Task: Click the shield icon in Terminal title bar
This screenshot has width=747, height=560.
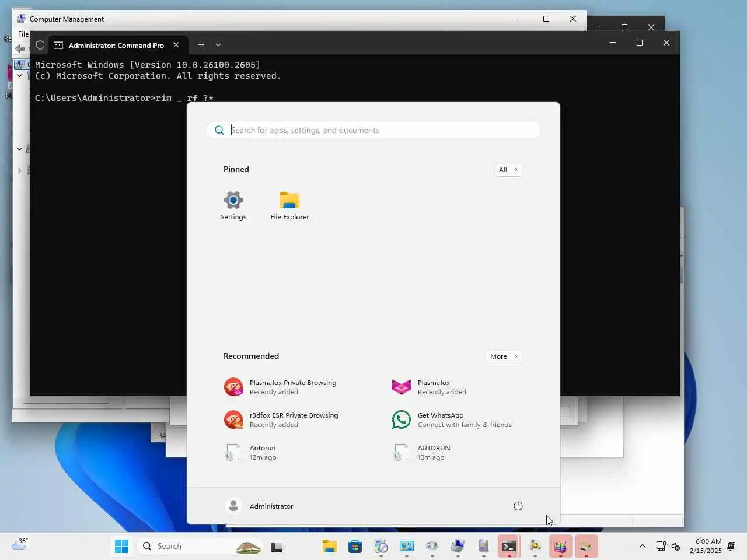Action: click(x=40, y=45)
